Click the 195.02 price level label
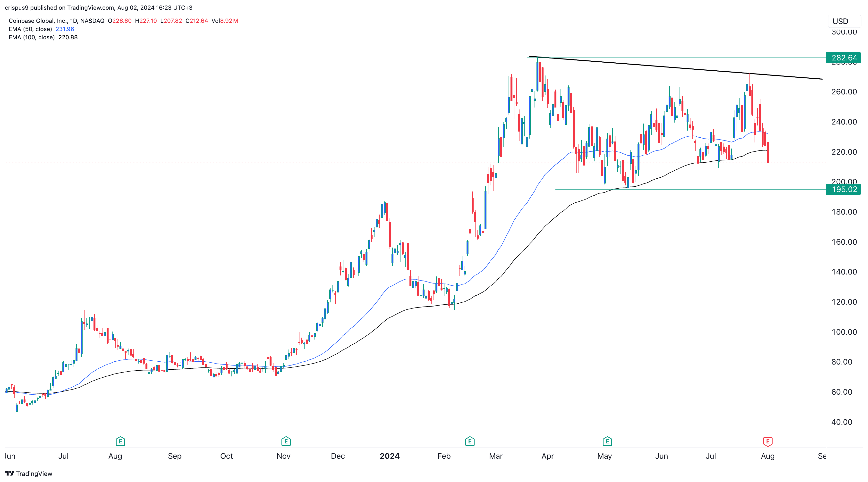The image size is (868, 482). 843,189
